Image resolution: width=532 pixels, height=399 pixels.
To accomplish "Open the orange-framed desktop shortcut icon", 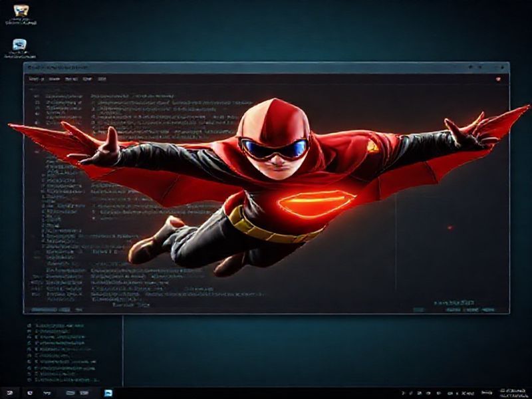I will pos(21,11).
